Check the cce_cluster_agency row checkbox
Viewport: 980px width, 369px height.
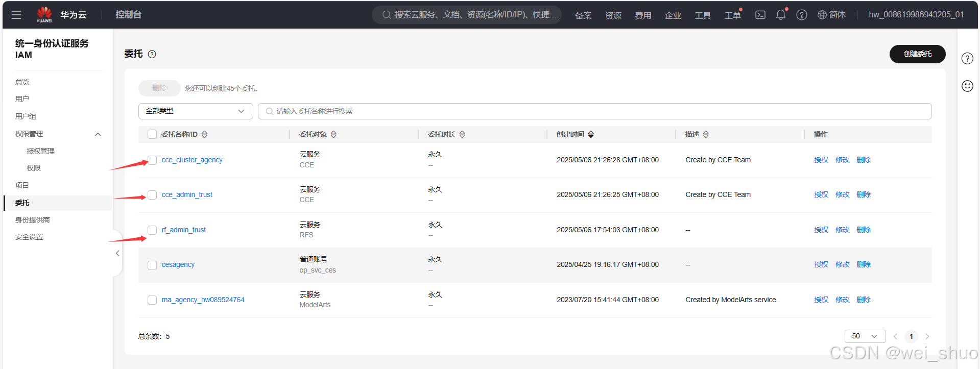coord(152,160)
